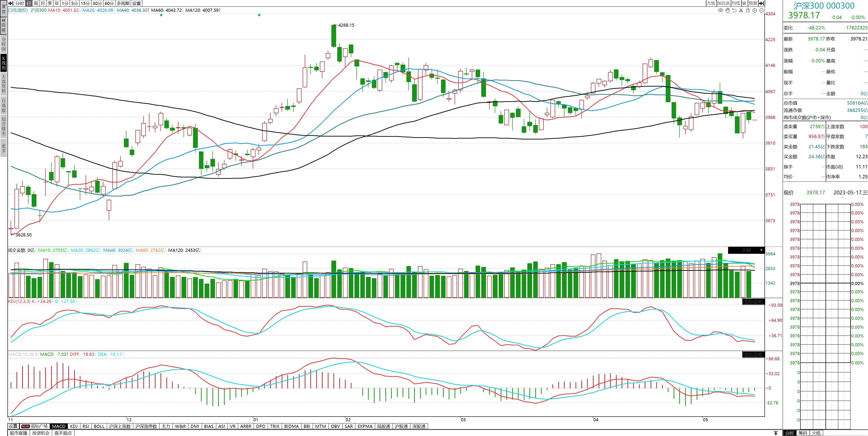Toggle the lock icon above chart

coord(748,10)
